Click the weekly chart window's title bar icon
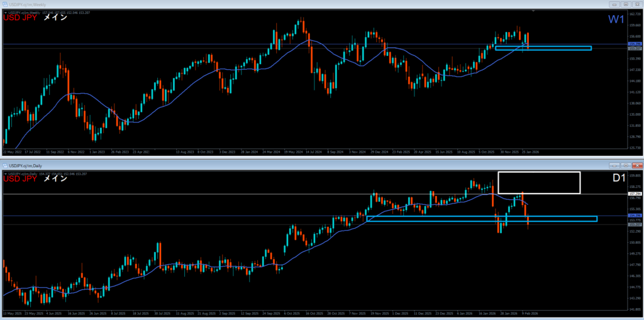 tap(4, 4)
